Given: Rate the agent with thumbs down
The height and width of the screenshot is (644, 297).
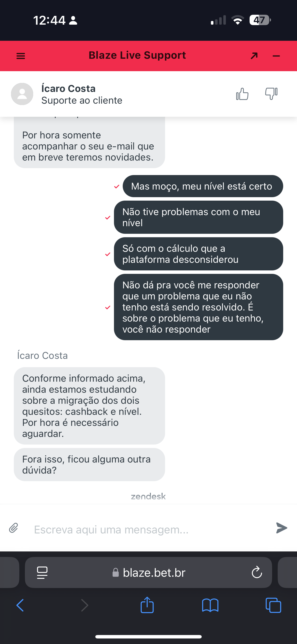Looking at the screenshot, I should click(x=271, y=94).
